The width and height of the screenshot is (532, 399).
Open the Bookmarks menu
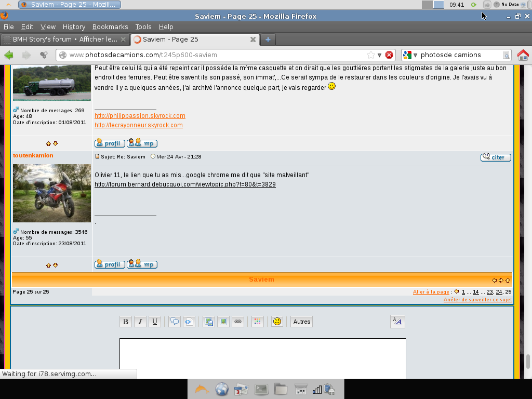(x=110, y=27)
